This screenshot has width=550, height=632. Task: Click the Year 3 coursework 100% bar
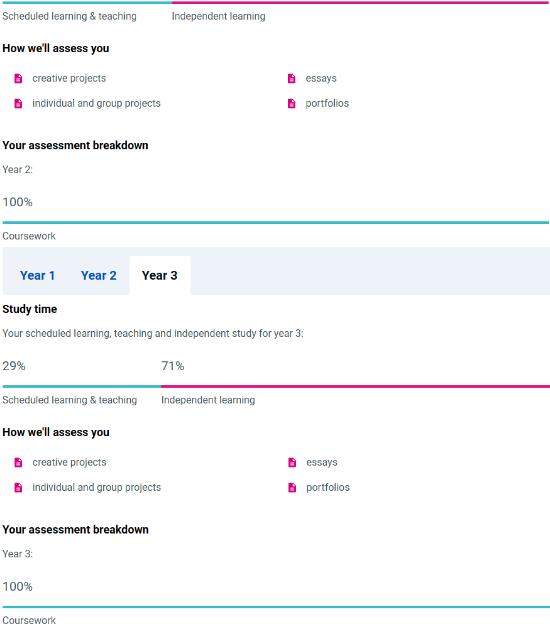point(276,607)
